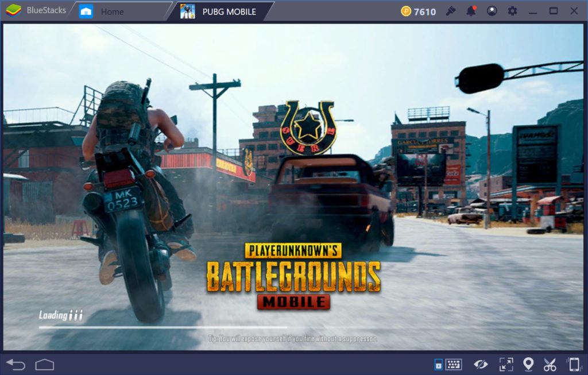The width and height of the screenshot is (588, 375).
Task: Open the account profile icon
Action: tap(492, 11)
